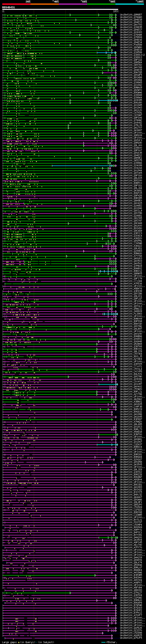
Task: Select hit UniRef100_B9N4U0
Action: tap(131, 253)
